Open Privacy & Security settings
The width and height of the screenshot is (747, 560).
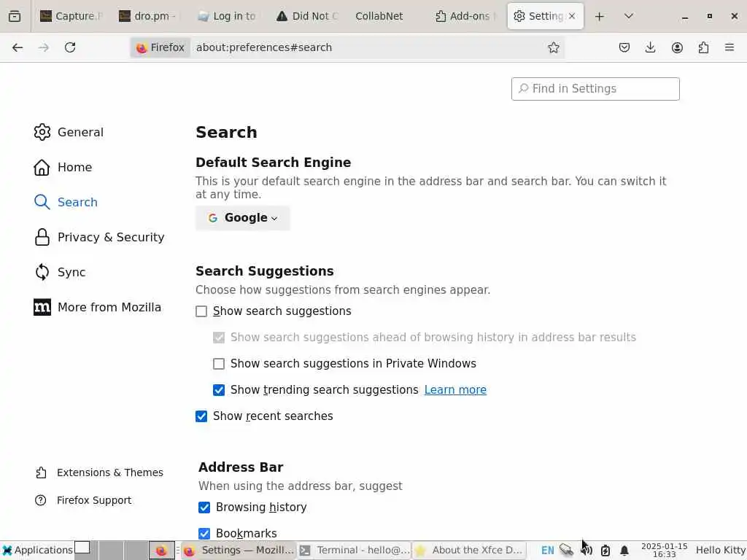click(x=99, y=237)
